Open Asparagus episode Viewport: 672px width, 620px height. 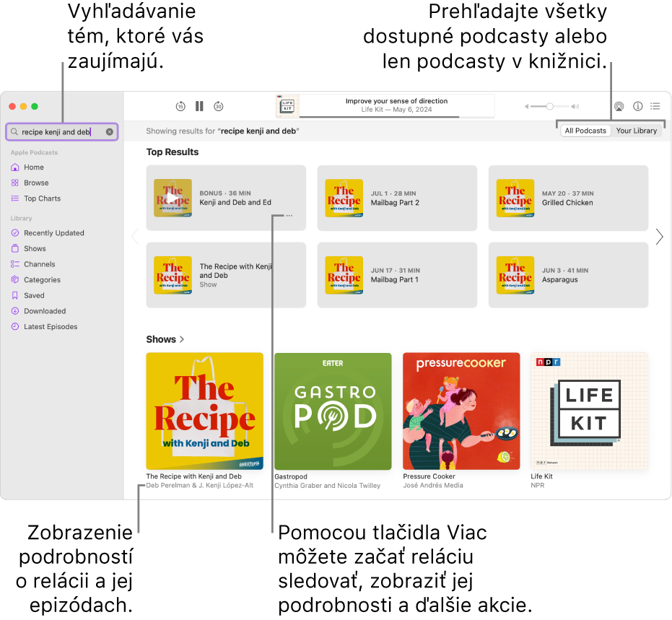pos(568,275)
